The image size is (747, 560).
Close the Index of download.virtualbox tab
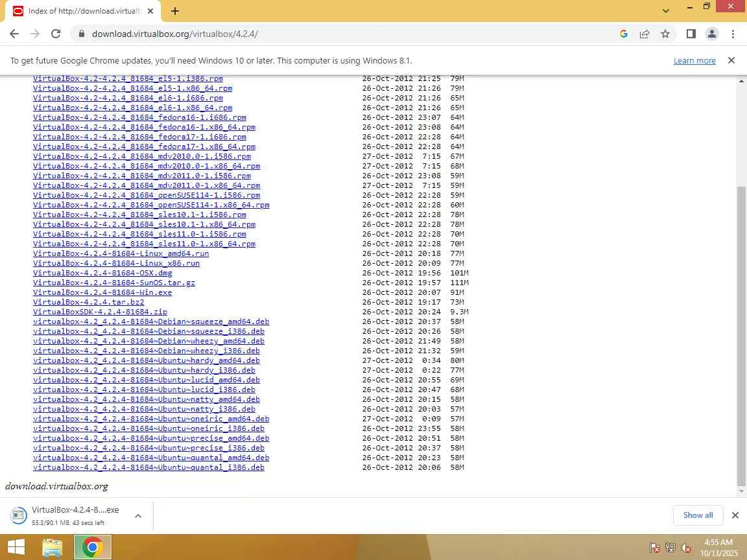(150, 11)
